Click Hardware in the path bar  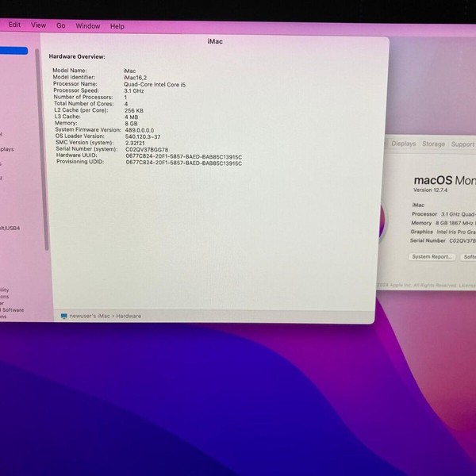(x=129, y=316)
